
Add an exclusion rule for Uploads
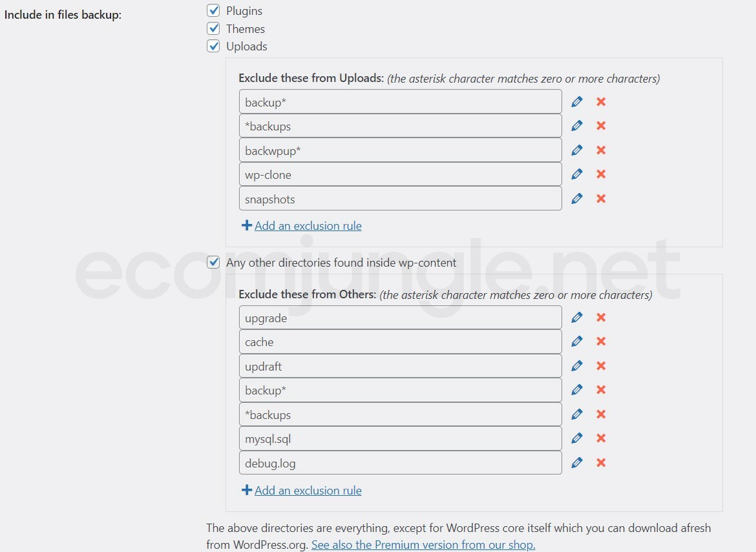(x=308, y=226)
